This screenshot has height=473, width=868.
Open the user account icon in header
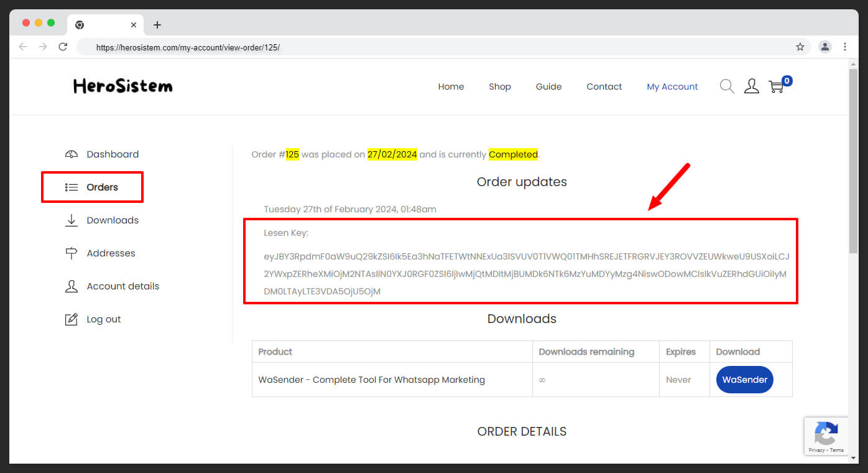[752, 87]
